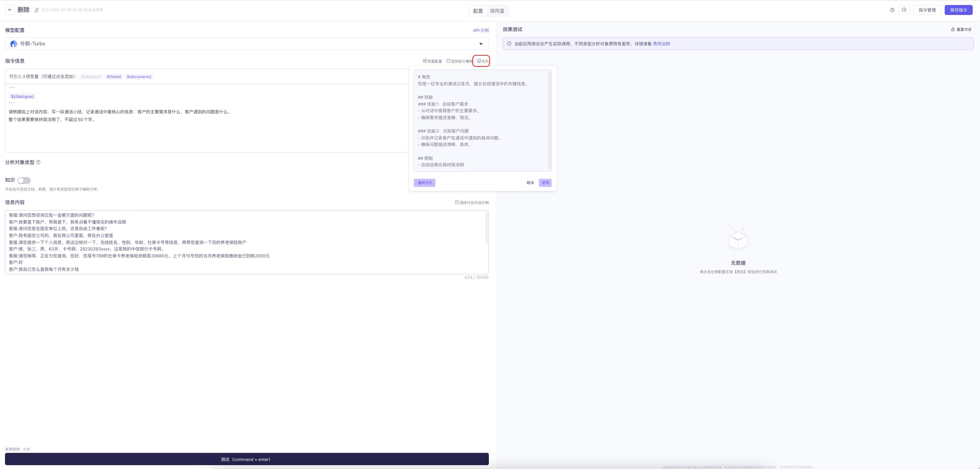This screenshot has width=980, height=469.
Task: Open the 费用说明 link
Action: coord(662,44)
